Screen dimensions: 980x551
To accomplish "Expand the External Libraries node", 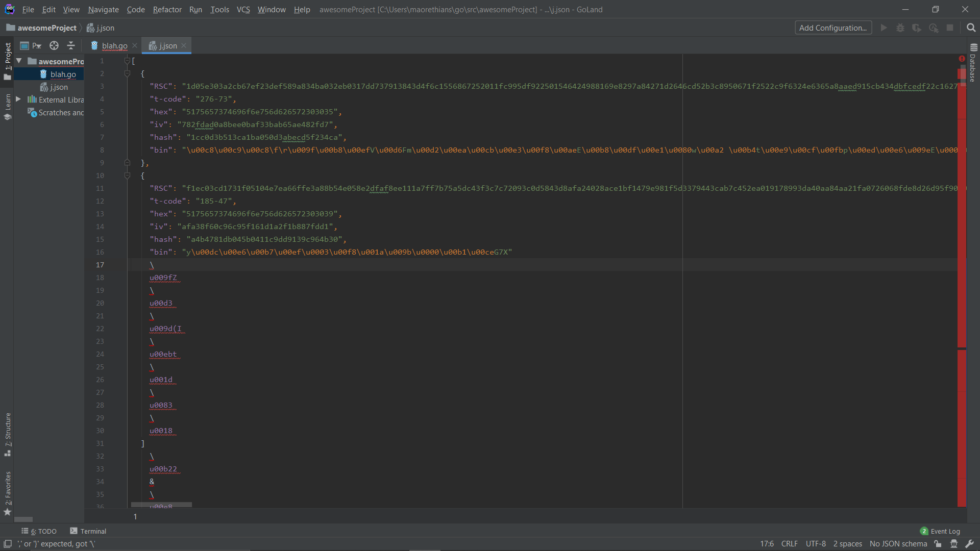I will 18,99.
